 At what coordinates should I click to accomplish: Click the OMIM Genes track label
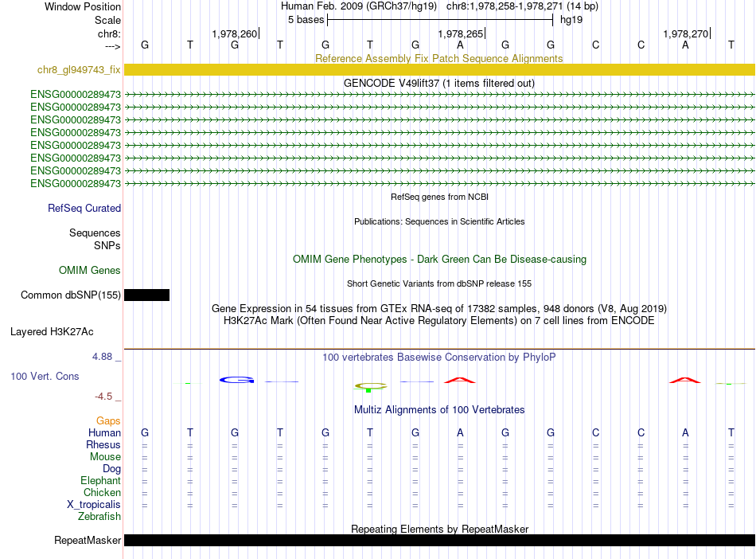(x=90, y=271)
